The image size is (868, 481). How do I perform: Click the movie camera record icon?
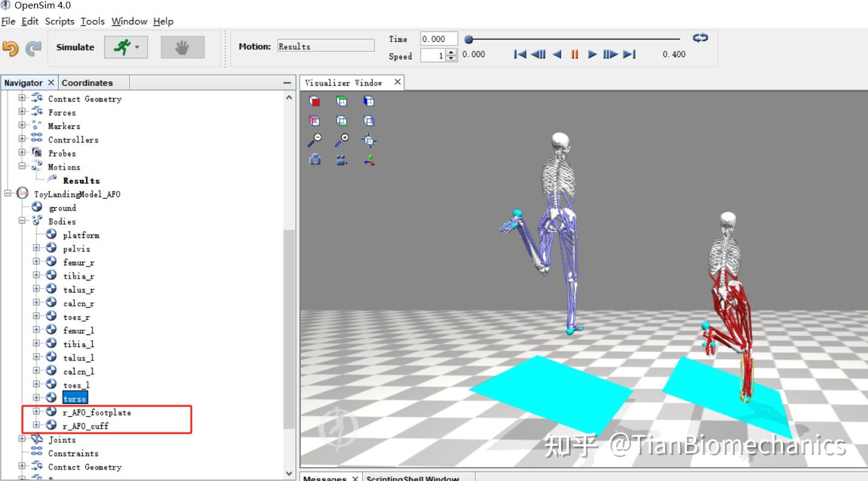click(342, 160)
